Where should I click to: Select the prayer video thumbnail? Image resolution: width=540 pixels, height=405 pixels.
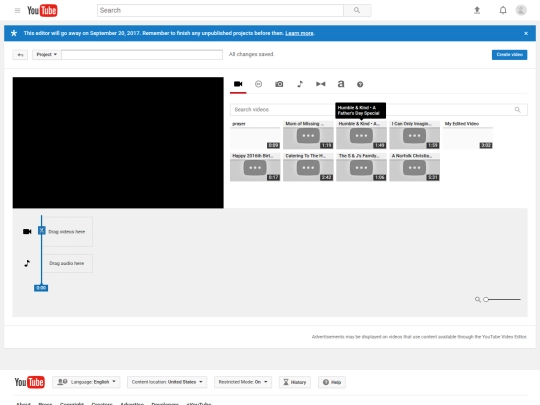click(x=255, y=135)
